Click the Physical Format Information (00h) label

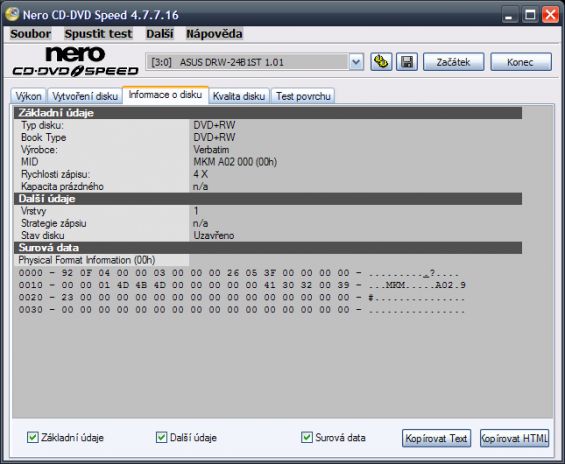tap(87, 260)
